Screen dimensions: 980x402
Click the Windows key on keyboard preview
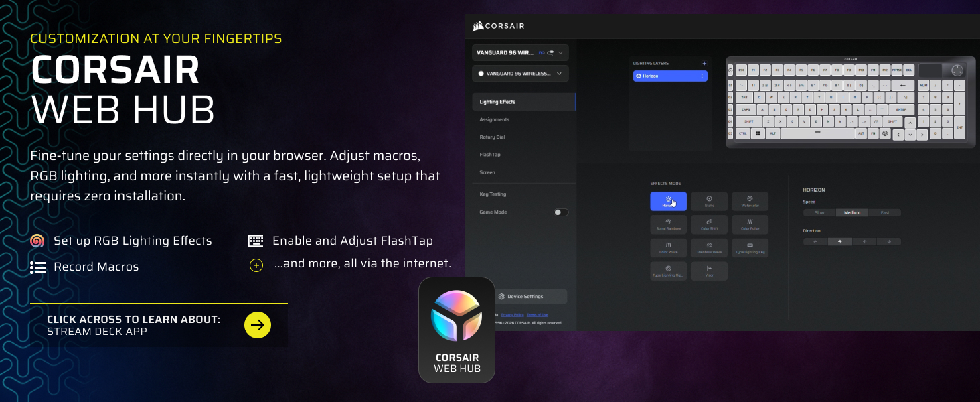coord(758,133)
